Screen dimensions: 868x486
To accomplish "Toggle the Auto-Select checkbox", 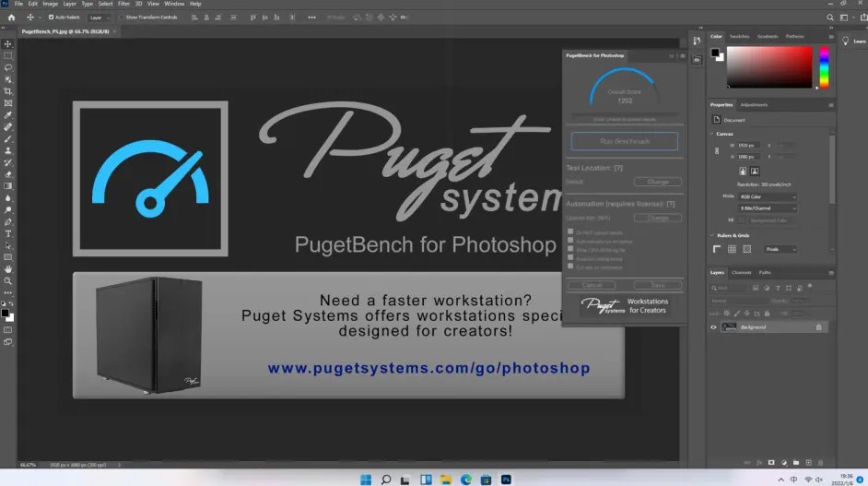I will tap(51, 18).
